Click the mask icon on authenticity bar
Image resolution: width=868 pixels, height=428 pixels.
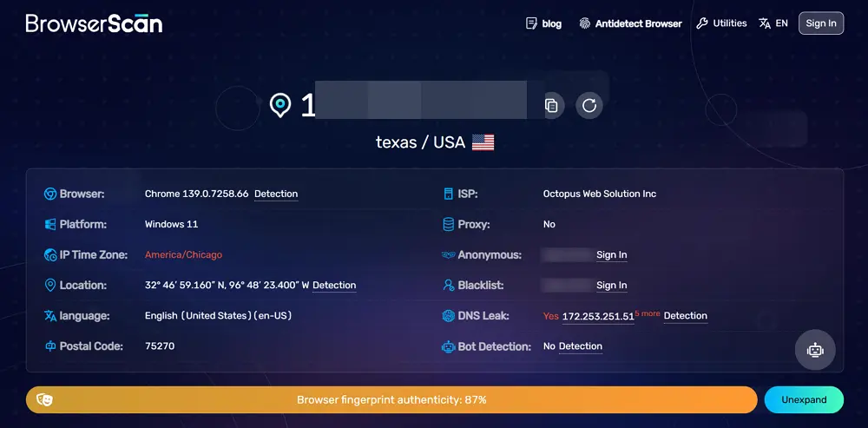coord(44,399)
